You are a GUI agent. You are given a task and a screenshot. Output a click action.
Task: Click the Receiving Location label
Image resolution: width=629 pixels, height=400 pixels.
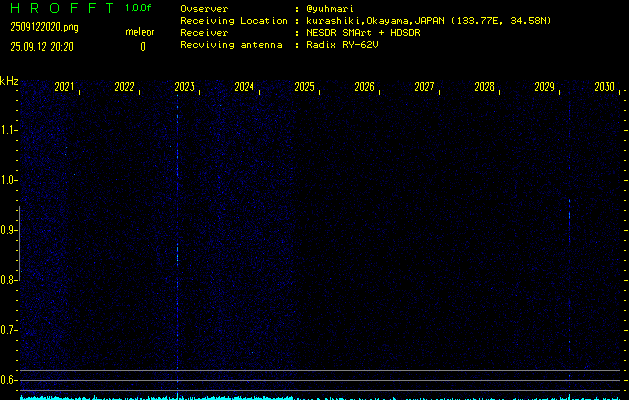[234, 21]
